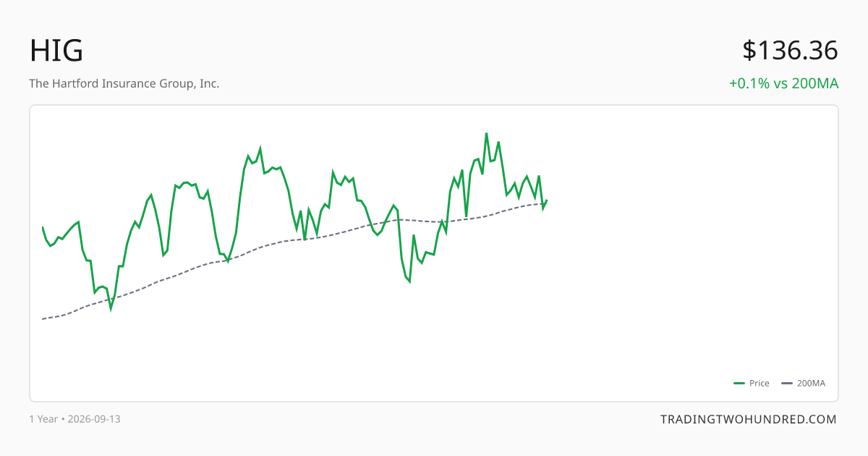Viewport: 868px width, 456px height.
Task: Open the TRADINGTWOHUNDRED.COM site link
Action: coord(749,419)
